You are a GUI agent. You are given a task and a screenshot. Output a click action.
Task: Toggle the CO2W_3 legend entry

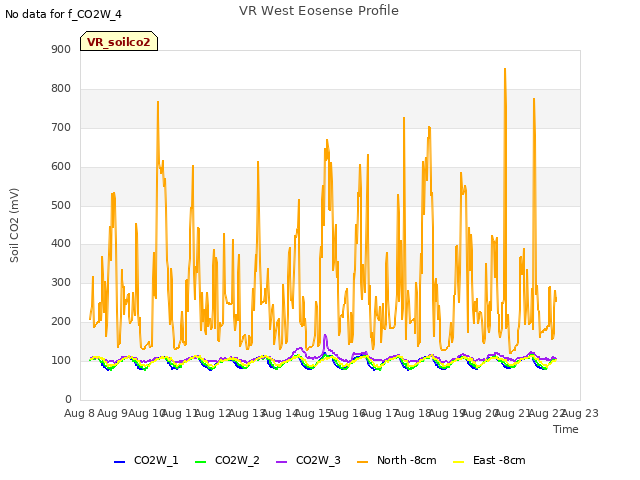(308, 460)
